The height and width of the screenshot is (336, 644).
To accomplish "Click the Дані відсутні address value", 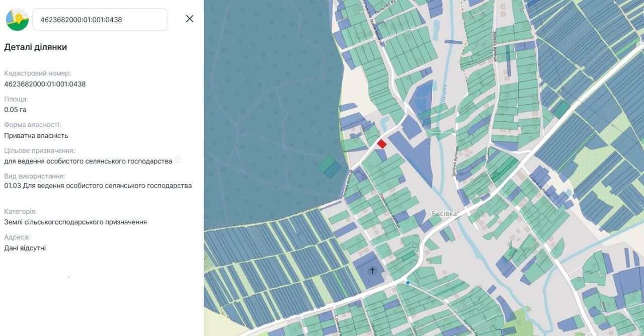I will pyautogui.click(x=25, y=248).
